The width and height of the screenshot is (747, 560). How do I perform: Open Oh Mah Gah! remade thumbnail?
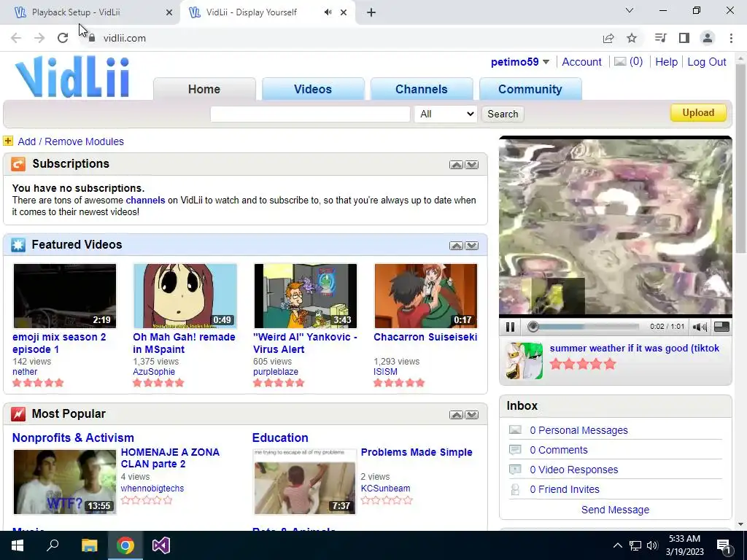[185, 296]
